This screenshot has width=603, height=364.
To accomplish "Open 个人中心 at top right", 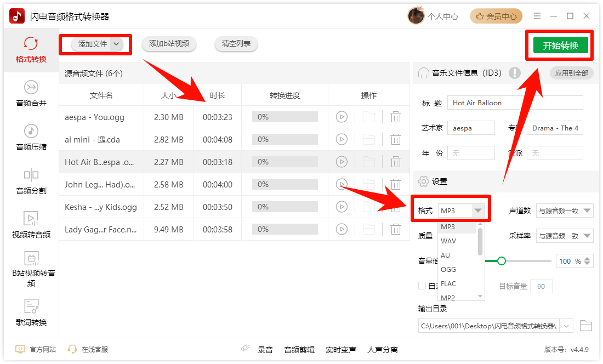I will point(443,15).
